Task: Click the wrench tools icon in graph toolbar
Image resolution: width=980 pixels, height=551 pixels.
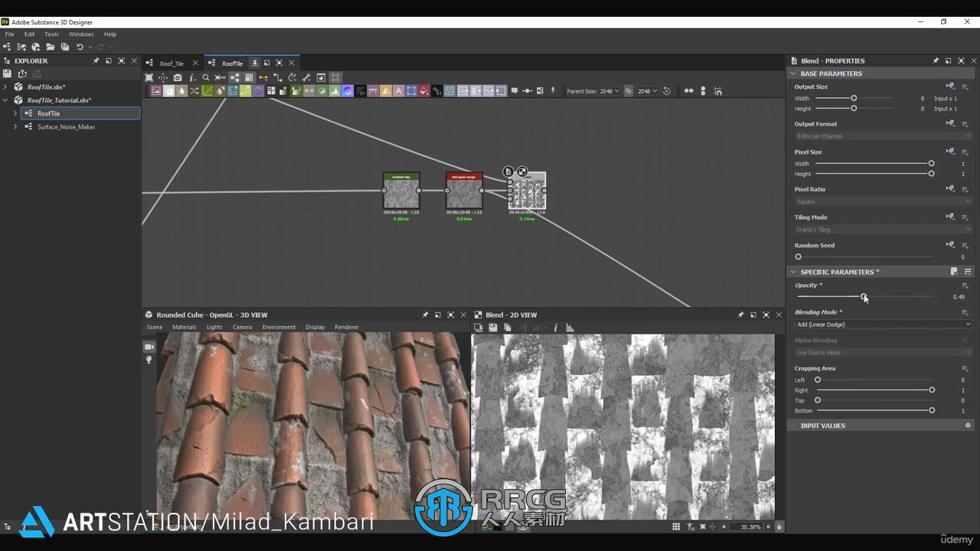Action: (306, 77)
